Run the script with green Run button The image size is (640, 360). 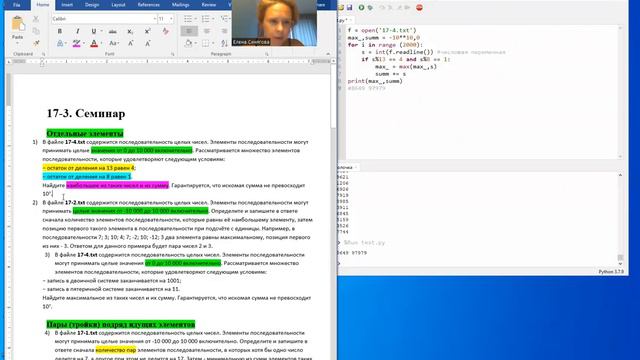pyautogui.click(x=361, y=7)
